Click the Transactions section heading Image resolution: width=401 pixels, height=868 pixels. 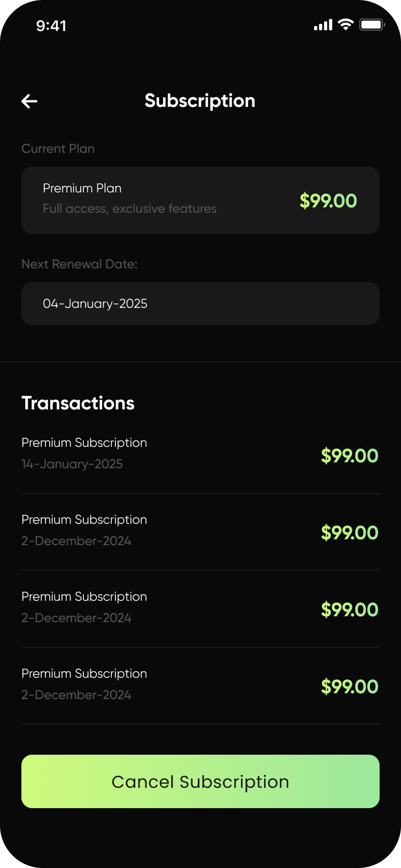[x=78, y=403]
